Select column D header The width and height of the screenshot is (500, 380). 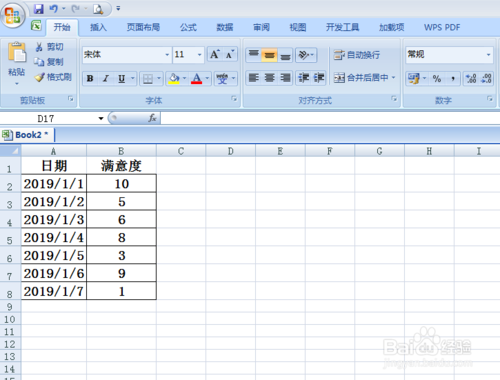point(231,151)
